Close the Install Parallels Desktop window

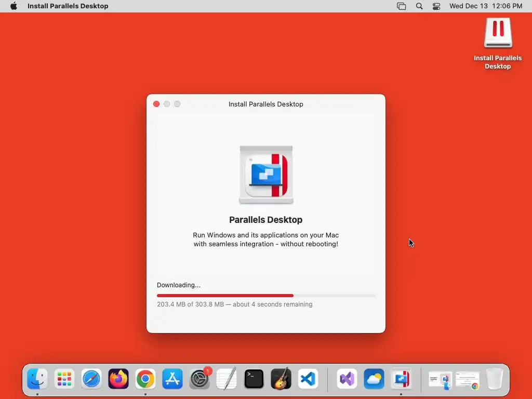[x=156, y=104]
